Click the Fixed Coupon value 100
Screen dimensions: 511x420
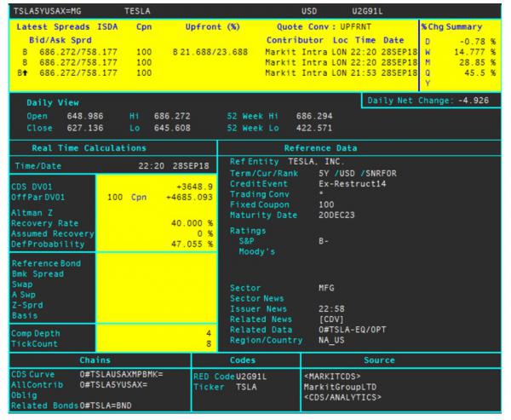point(326,204)
